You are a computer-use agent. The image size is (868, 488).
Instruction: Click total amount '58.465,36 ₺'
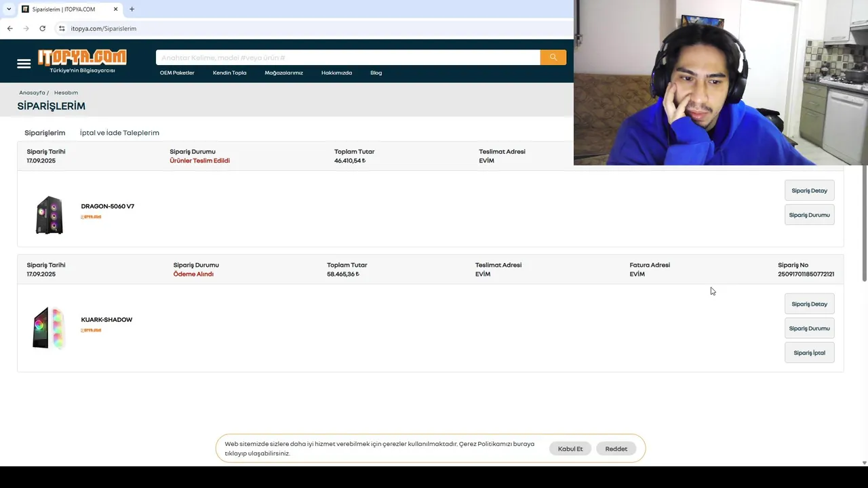point(343,274)
